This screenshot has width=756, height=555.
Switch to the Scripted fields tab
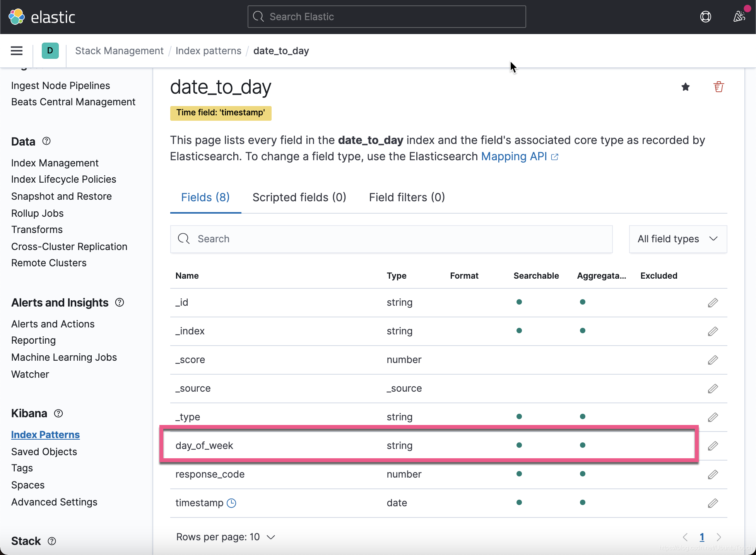coord(299,197)
